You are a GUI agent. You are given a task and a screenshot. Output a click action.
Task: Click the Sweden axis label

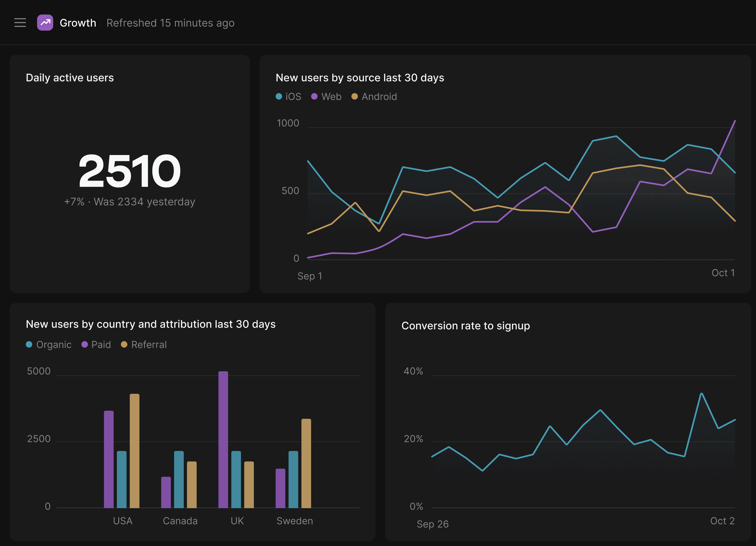pos(295,521)
